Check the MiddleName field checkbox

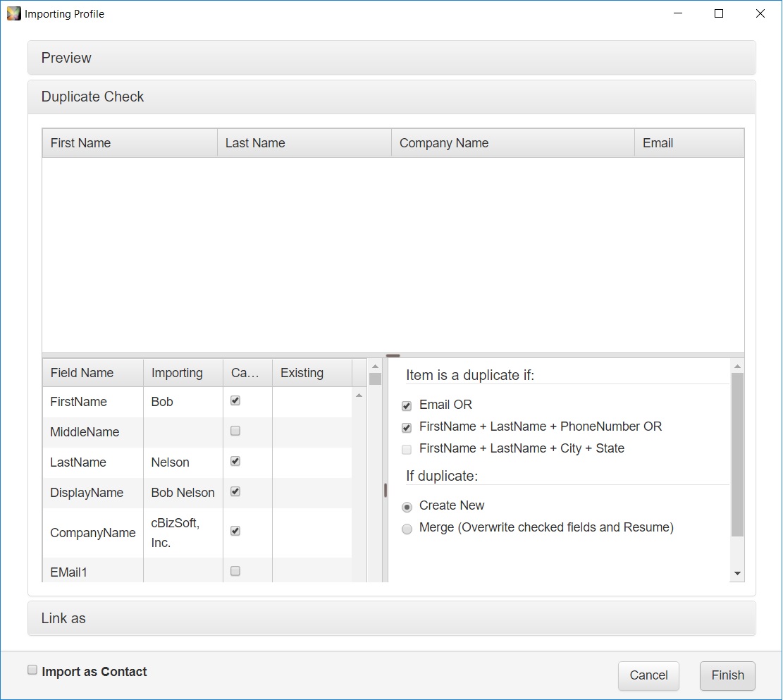click(235, 431)
